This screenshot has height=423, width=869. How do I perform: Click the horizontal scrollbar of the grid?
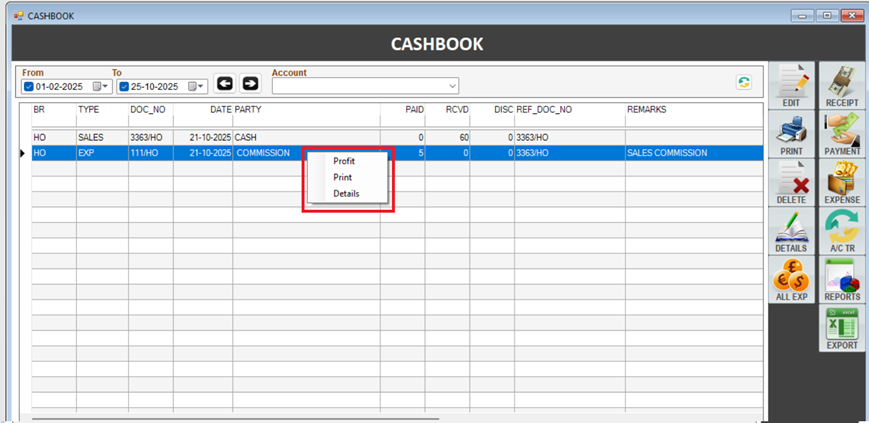tap(236, 419)
